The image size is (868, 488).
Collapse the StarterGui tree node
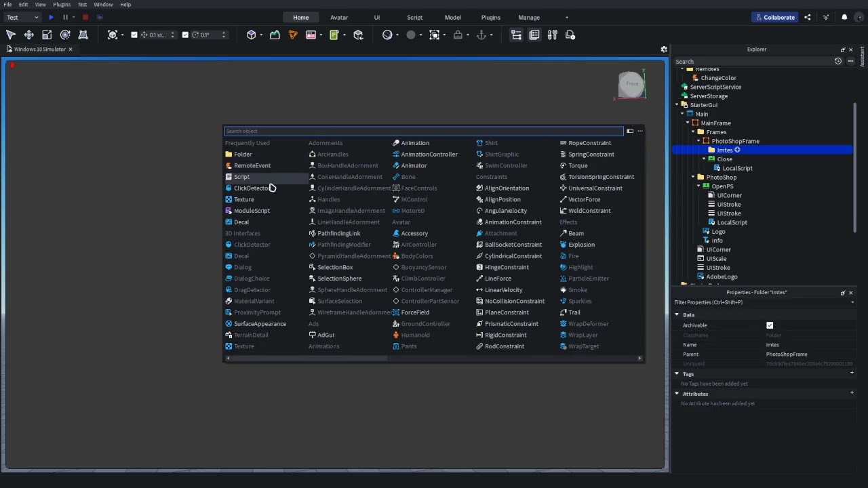[677, 105]
